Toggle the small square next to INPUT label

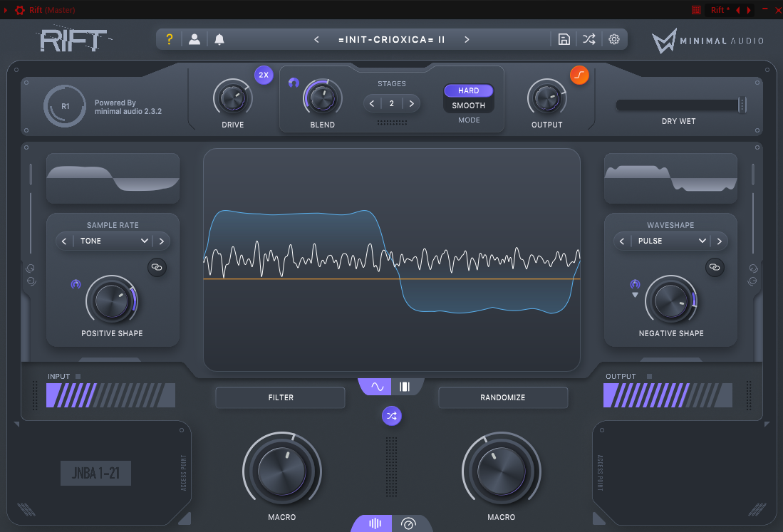(78, 376)
